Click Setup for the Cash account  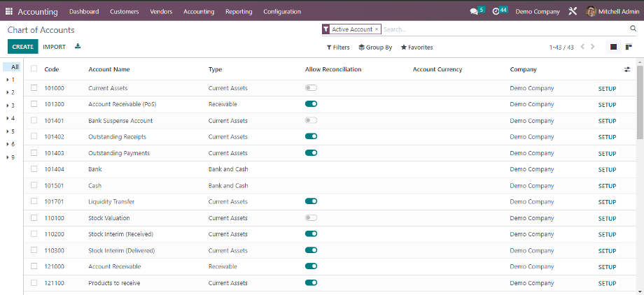pyautogui.click(x=607, y=186)
